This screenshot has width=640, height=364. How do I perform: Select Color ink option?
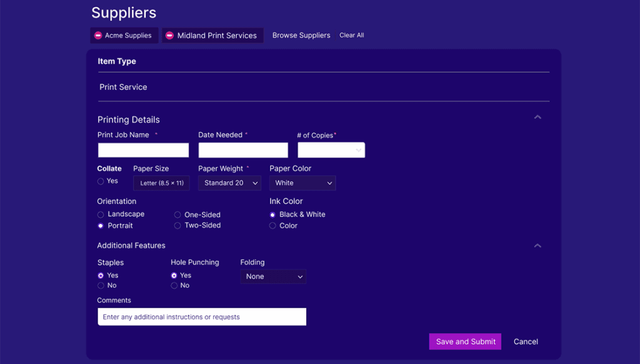point(272,226)
